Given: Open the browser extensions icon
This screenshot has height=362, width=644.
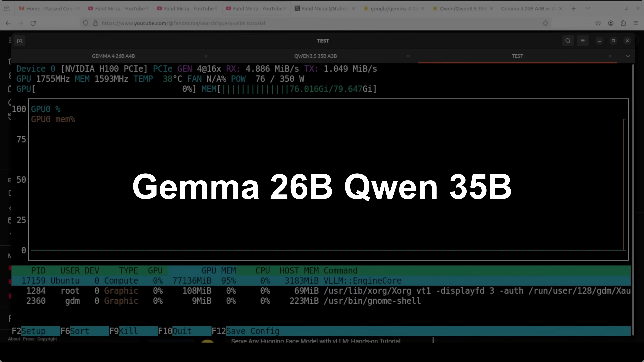Looking at the screenshot, I should point(623,23).
